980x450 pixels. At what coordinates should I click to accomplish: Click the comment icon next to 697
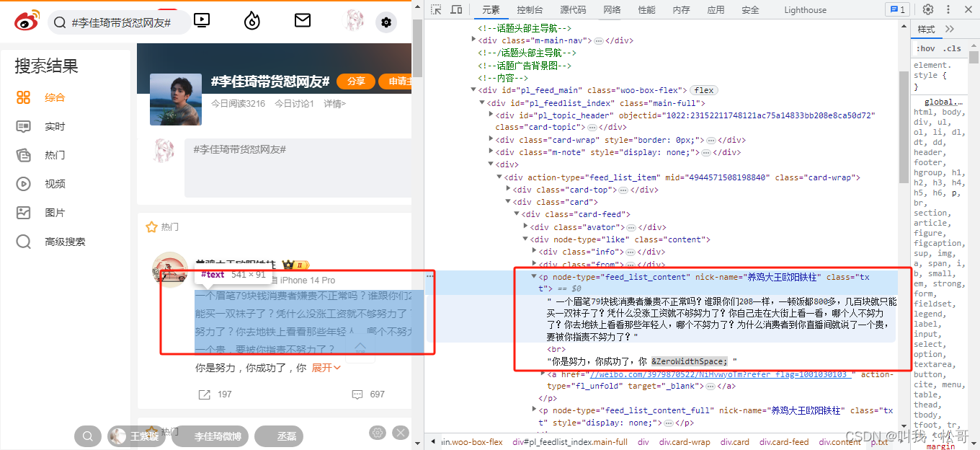[357, 394]
